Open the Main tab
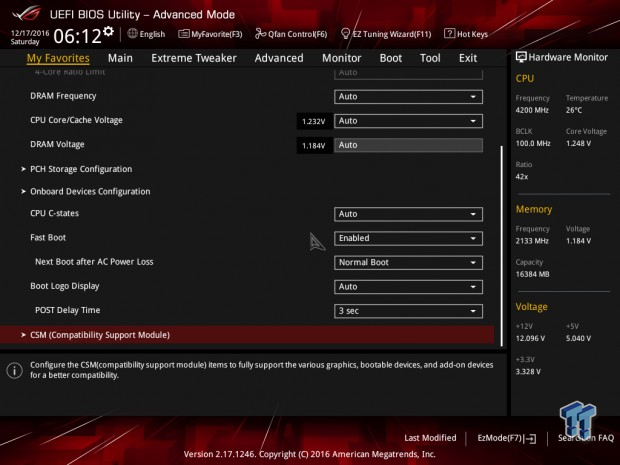The width and height of the screenshot is (620, 465). tap(120, 58)
